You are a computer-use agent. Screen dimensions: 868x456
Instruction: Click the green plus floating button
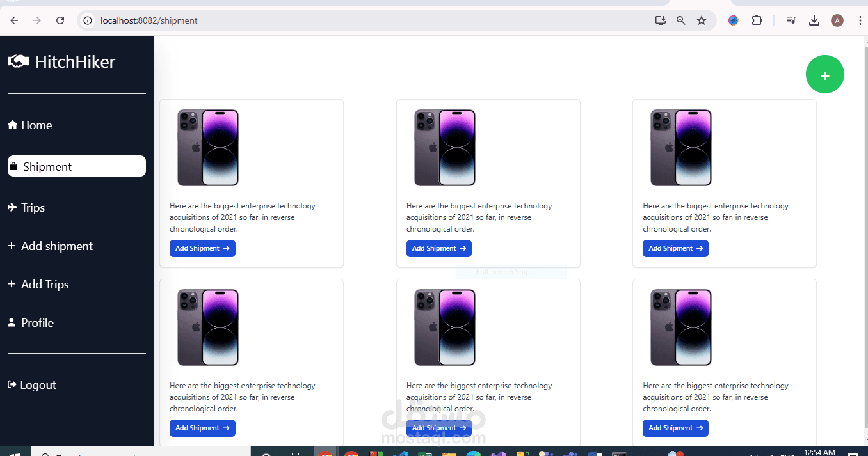point(825,75)
